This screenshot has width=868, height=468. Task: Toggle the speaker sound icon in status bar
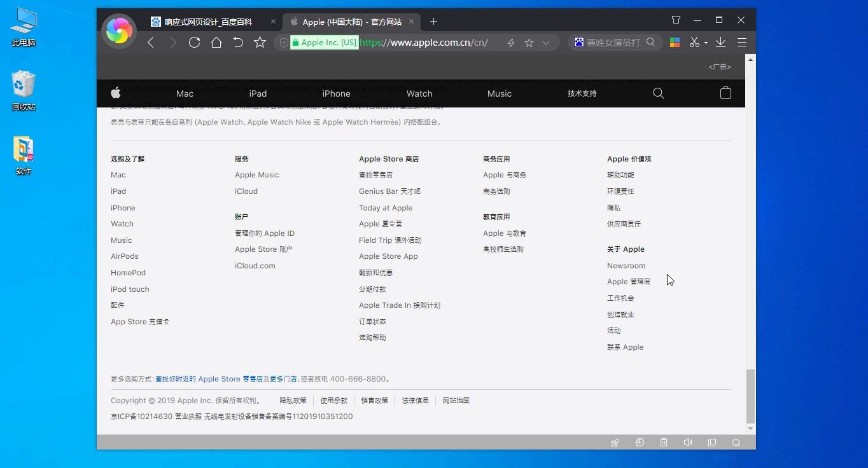(688, 443)
